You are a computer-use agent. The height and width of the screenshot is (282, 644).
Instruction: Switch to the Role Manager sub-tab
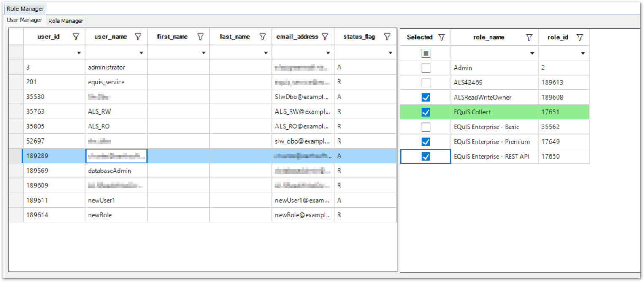coord(65,20)
